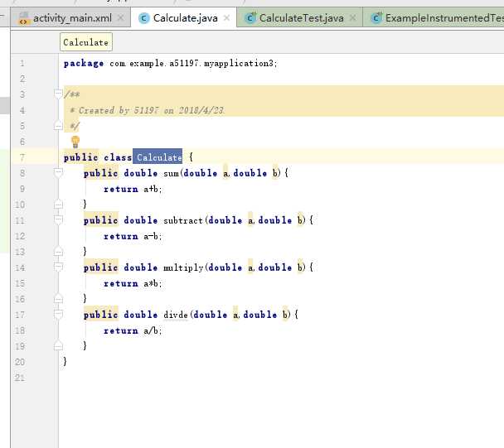Click 'return a*b;' statement
504x448 pixels.
[133, 283]
